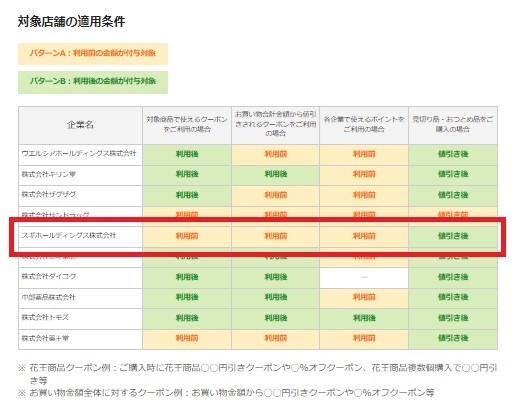Click ウエルシア row's 値引き後 cell

[453, 154]
